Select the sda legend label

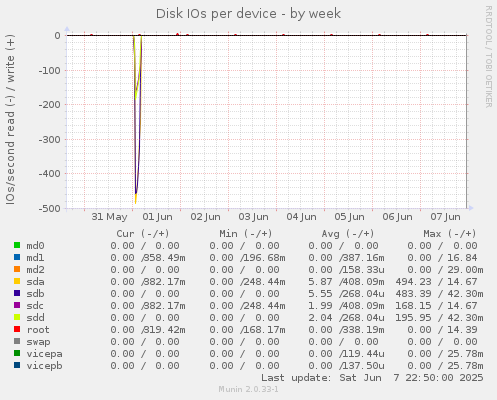35,282
